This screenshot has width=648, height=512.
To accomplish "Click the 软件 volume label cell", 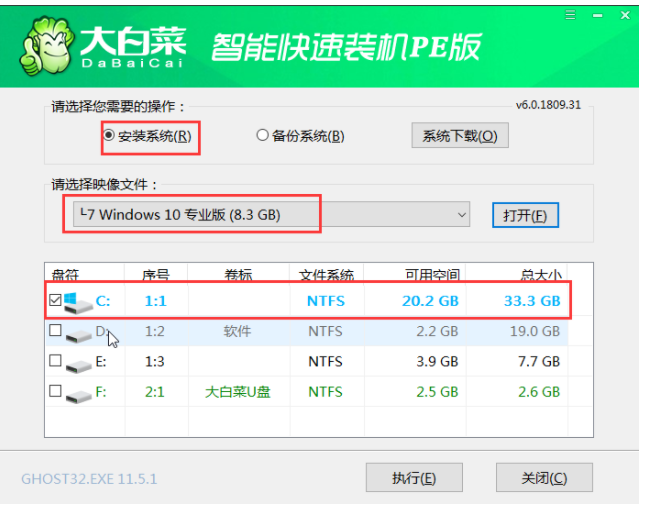I will [x=237, y=331].
